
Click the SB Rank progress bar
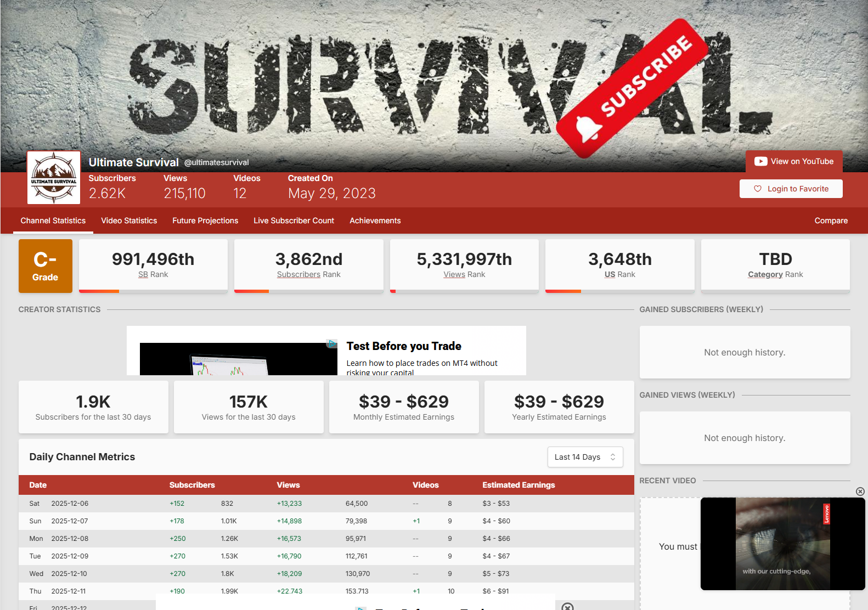[x=153, y=291]
